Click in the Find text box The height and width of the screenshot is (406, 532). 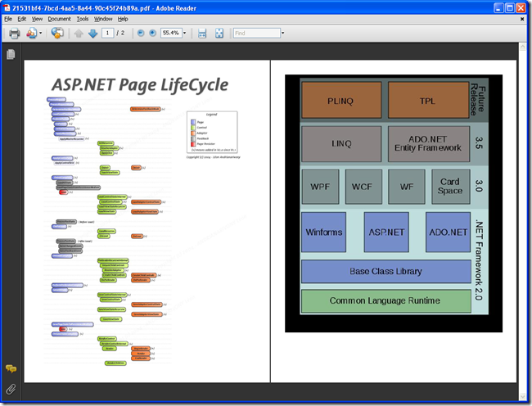pos(257,33)
